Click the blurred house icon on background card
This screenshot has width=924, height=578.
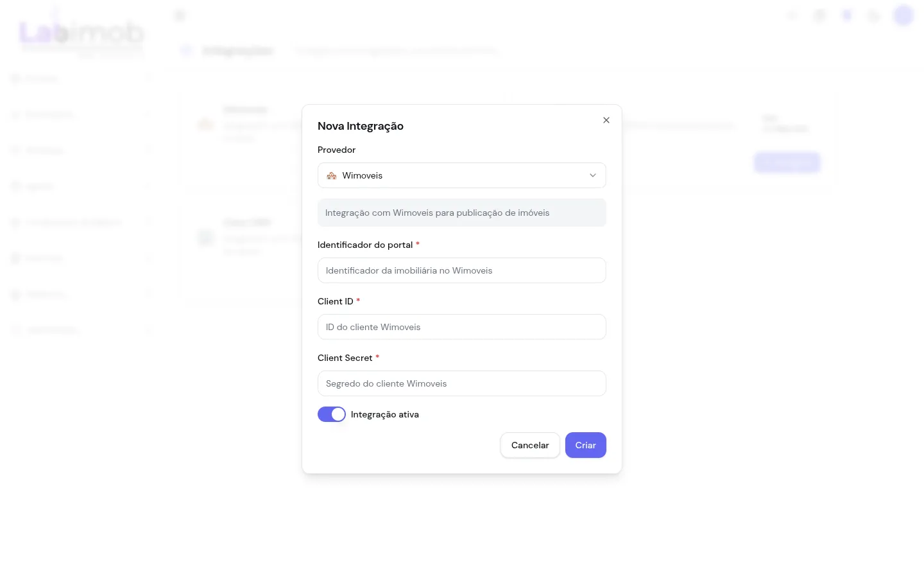click(x=205, y=123)
